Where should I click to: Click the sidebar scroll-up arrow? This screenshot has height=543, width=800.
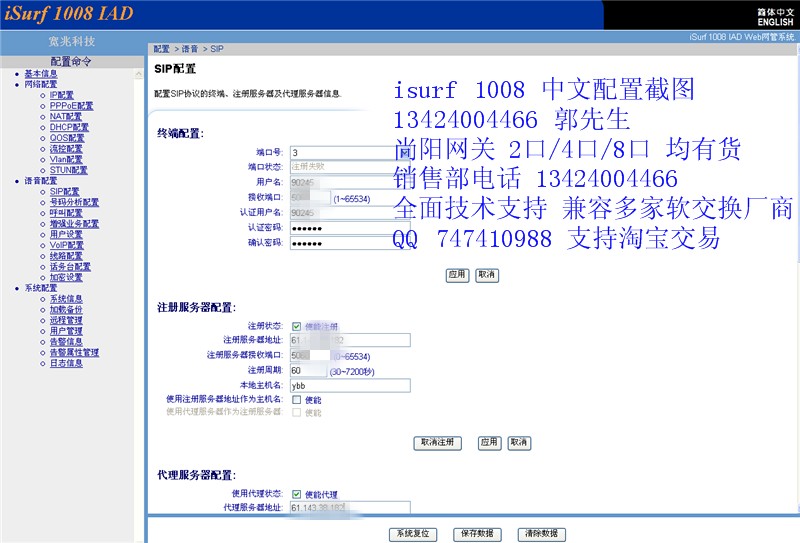[139, 75]
